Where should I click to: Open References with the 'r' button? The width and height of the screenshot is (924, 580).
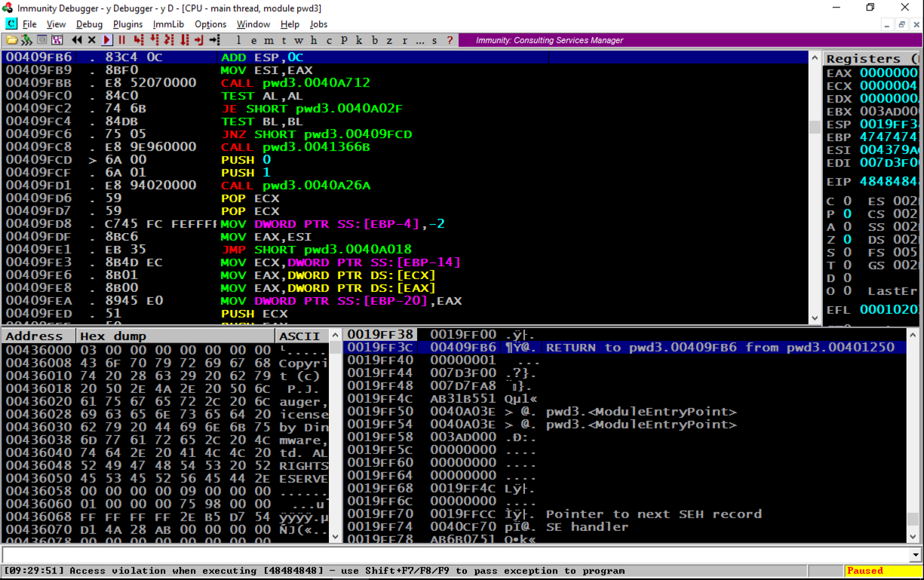tap(405, 40)
